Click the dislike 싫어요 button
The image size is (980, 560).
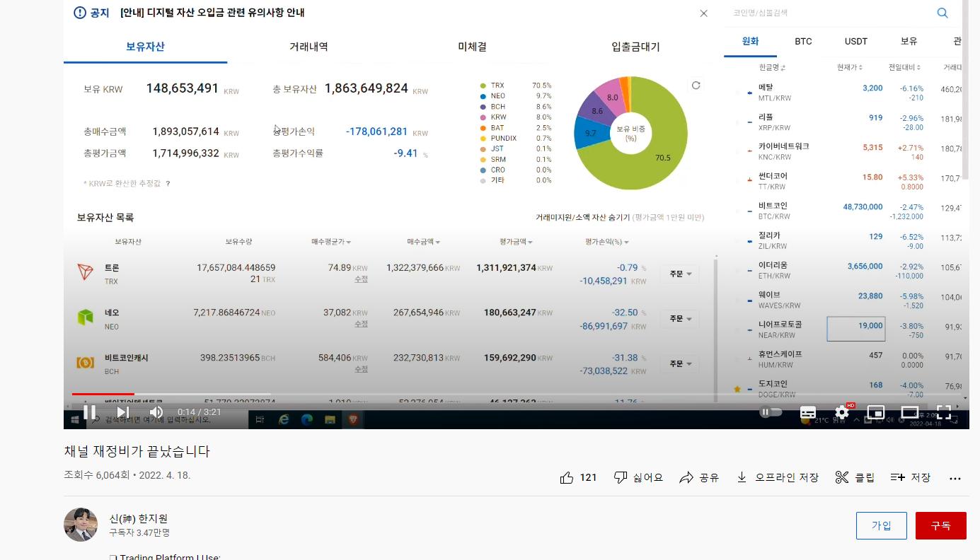pos(638,477)
